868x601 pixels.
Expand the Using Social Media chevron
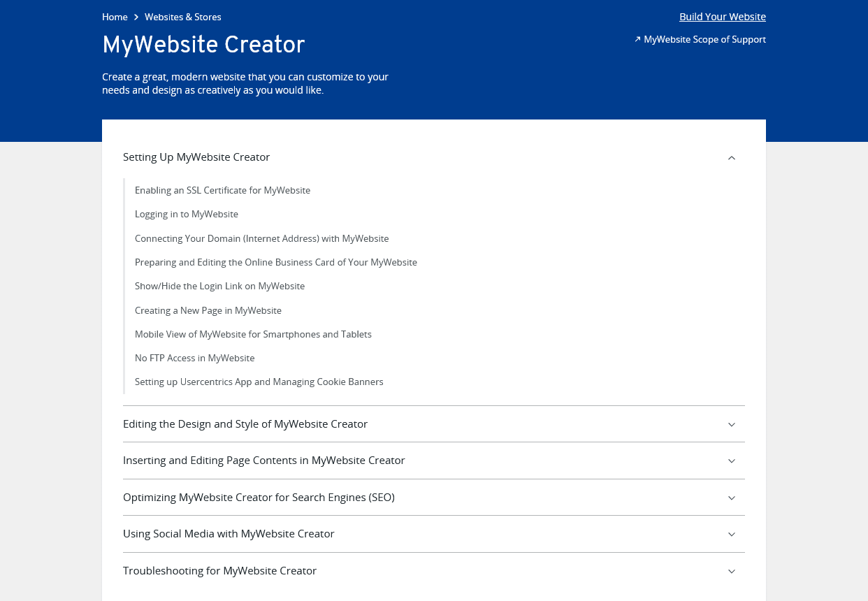tap(732, 535)
